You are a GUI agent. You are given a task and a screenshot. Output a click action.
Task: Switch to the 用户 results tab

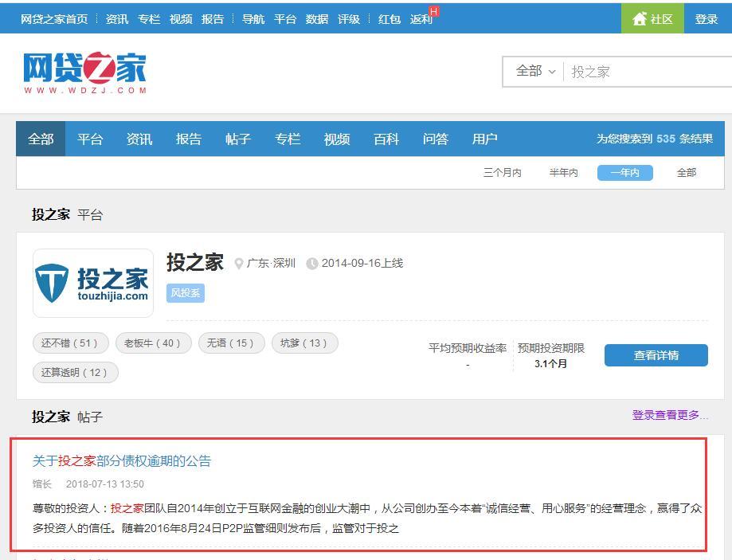click(x=484, y=139)
